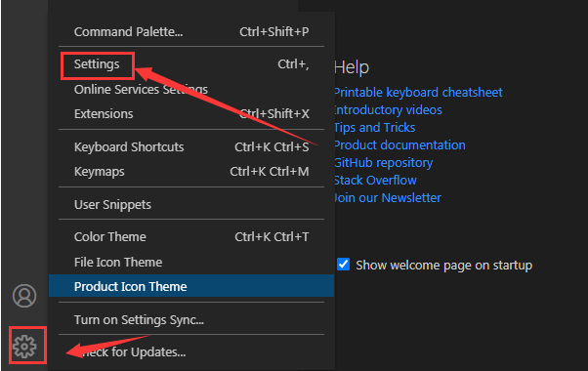Open Product documentation link
The image size is (588, 371).
[399, 145]
